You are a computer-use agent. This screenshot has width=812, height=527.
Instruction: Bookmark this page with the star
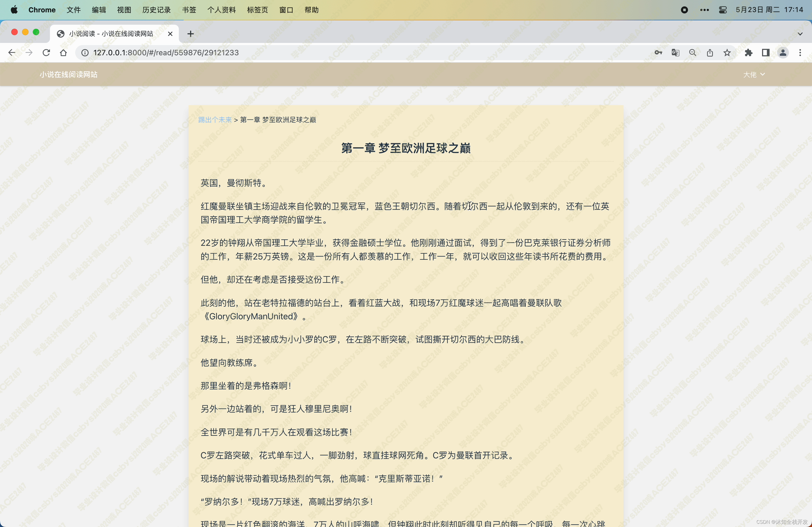[727, 53]
